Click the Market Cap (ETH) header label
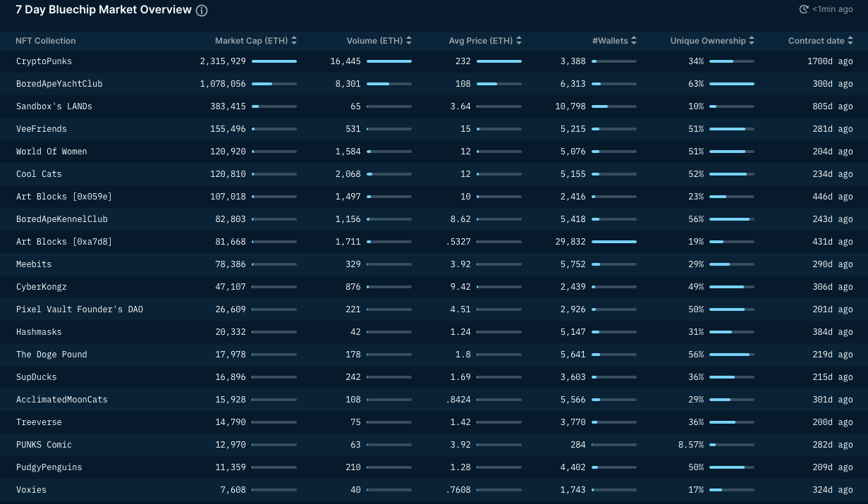 click(x=251, y=41)
